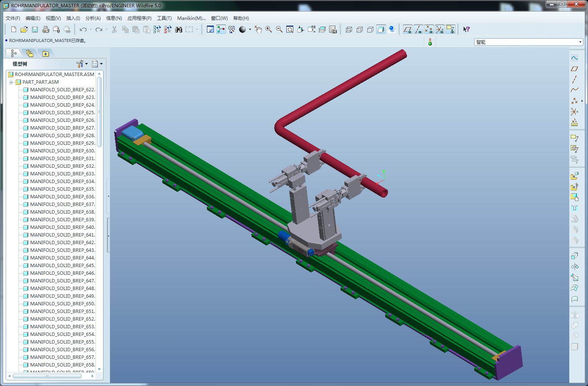588x386 pixels.
Task: Refit the model to the screen
Action: 290,29
